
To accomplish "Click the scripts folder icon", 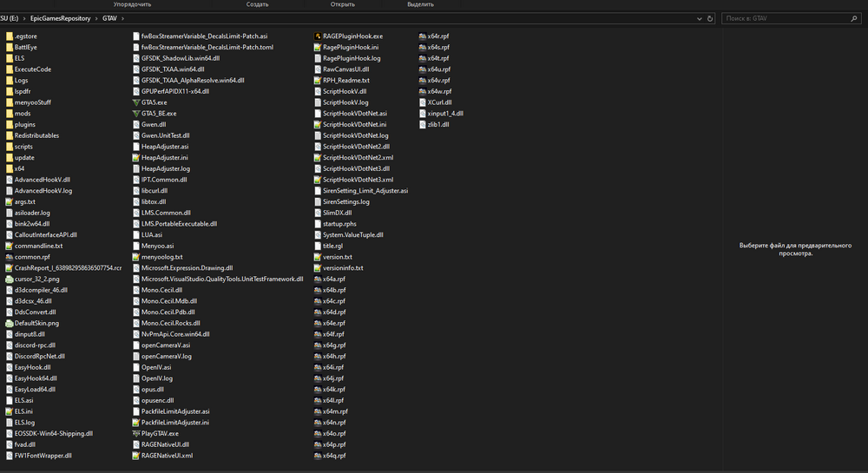I will pyautogui.click(x=10, y=147).
